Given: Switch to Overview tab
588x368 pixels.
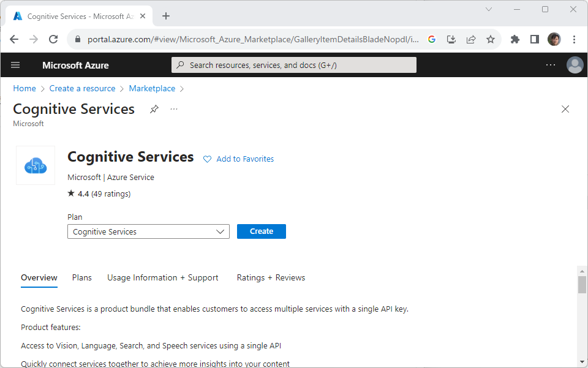Looking at the screenshot, I should 39,278.
